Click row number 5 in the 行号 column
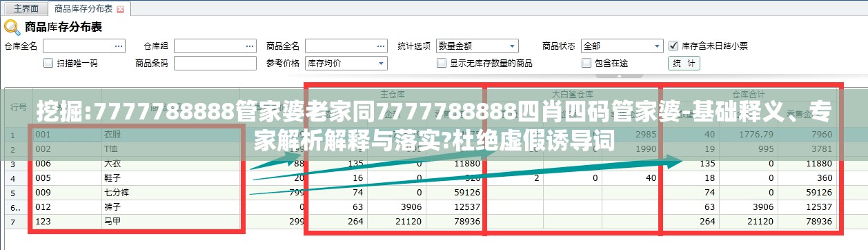The image size is (868, 250). 19,192
